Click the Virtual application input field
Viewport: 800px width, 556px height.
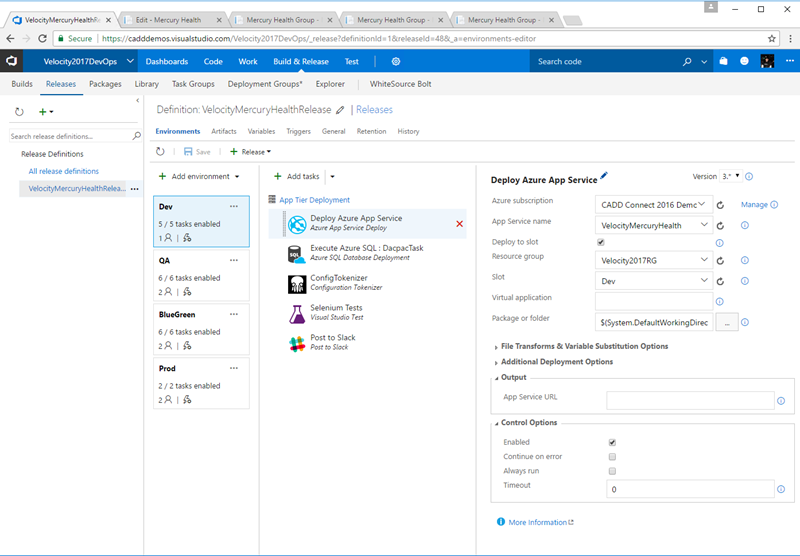pos(654,301)
